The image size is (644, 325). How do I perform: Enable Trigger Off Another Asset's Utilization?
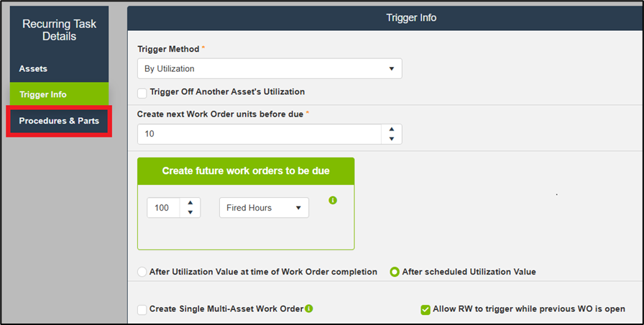(x=142, y=93)
